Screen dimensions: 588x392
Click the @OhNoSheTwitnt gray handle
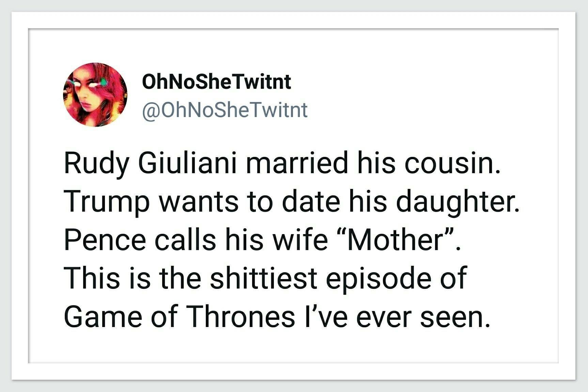(x=225, y=110)
